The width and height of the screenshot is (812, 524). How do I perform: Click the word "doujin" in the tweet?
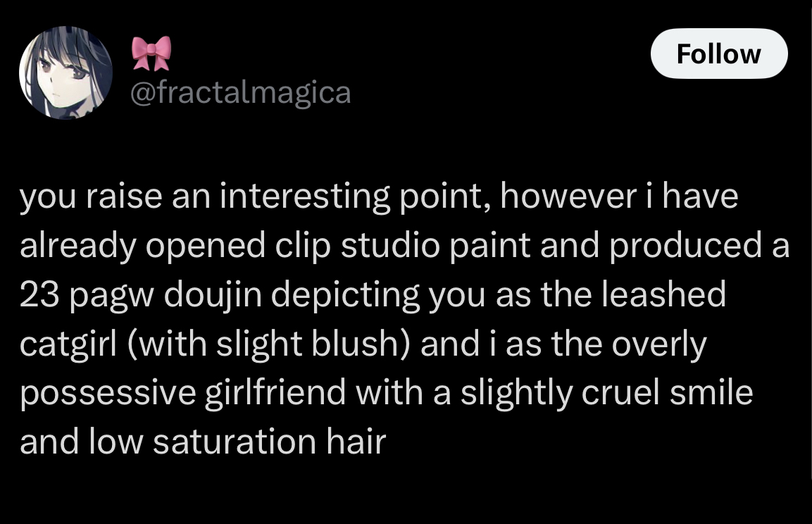point(213,294)
